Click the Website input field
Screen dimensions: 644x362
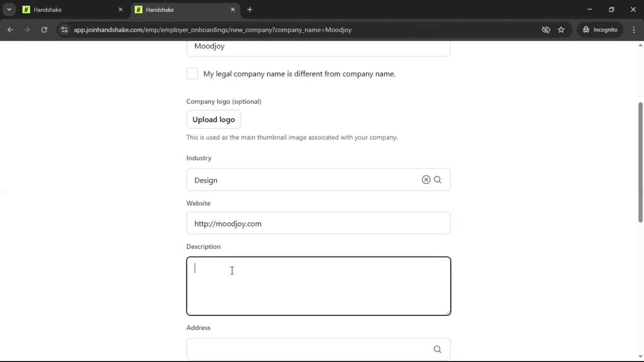click(x=318, y=223)
